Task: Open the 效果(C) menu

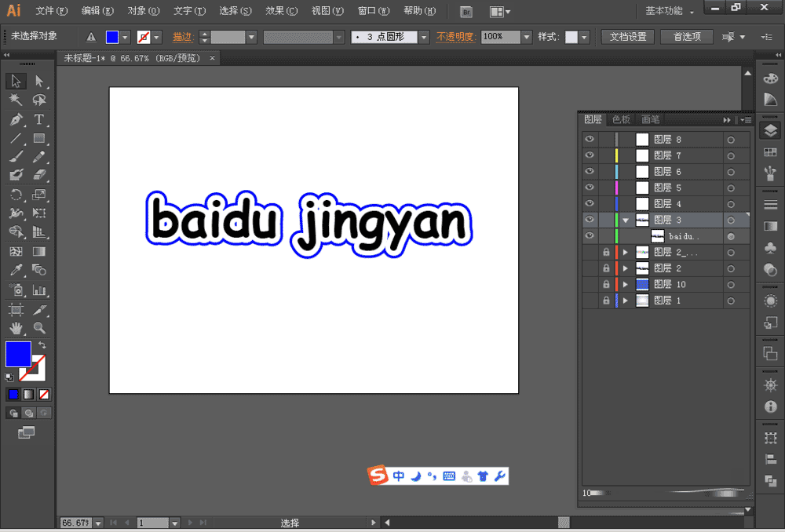Action: 281,11
